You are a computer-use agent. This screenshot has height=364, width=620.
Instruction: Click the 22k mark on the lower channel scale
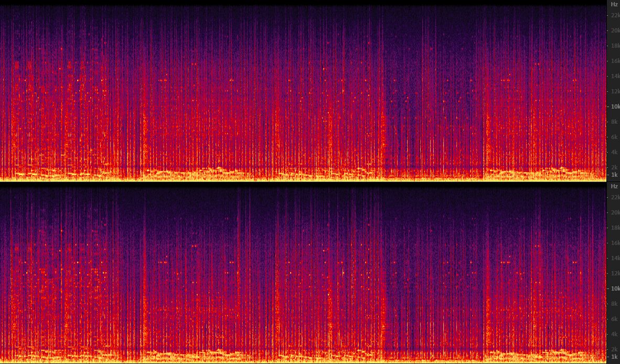pyautogui.click(x=615, y=197)
